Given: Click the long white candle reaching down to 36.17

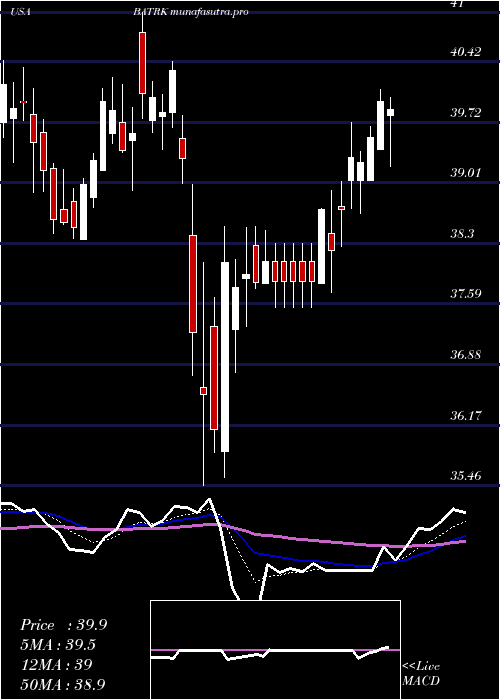Looking at the screenshot, I should (225, 357).
